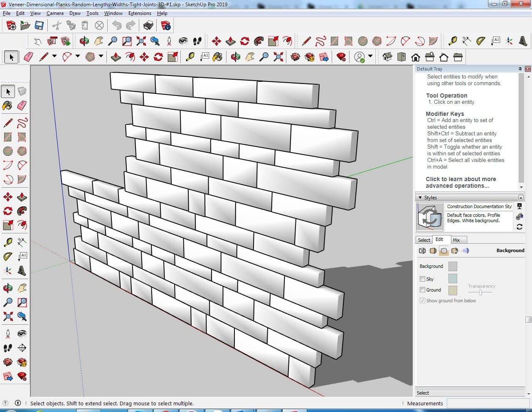The height and width of the screenshot is (412, 532).
Task: Open the Extensions menu
Action: pyautogui.click(x=140, y=13)
